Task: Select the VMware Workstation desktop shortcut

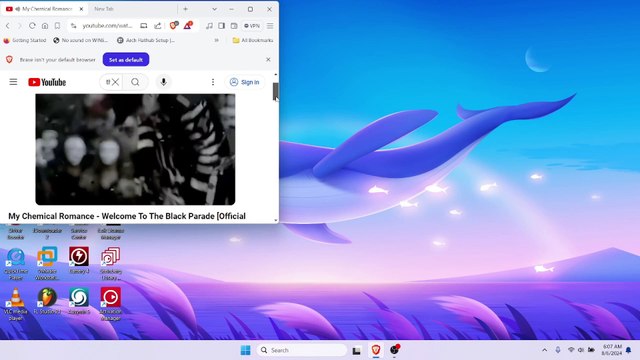Action: click(x=47, y=264)
